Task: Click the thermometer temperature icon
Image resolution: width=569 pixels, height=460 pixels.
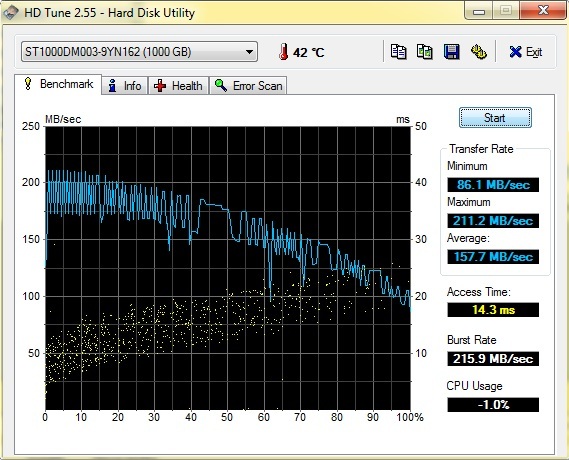Action: click(x=283, y=52)
